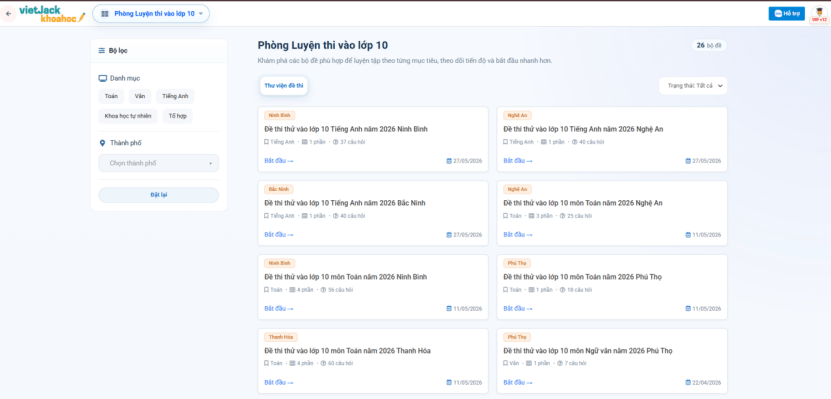Screen dimensions: 831x399
Task: Click title "Đề thi thử vào lớp 10 Tiếng Anh năm 2026 Bắc Ninh"
Action: click(x=344, y=203)
